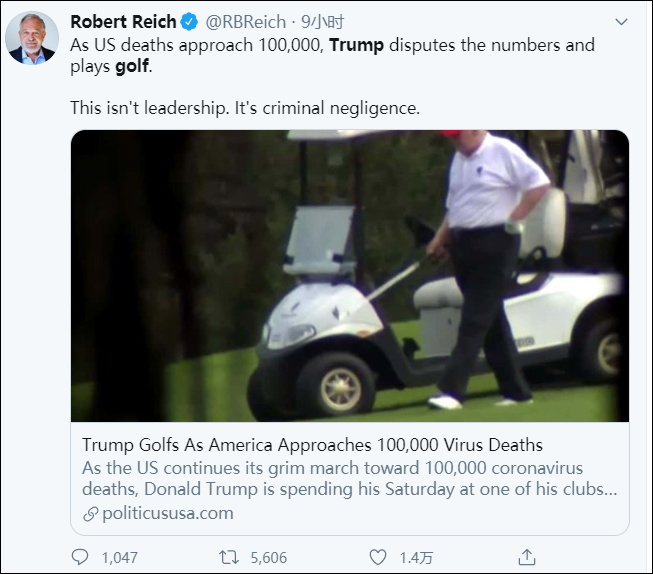Open the golf cart preview image
653x574 pixels.
click(350, 275)
